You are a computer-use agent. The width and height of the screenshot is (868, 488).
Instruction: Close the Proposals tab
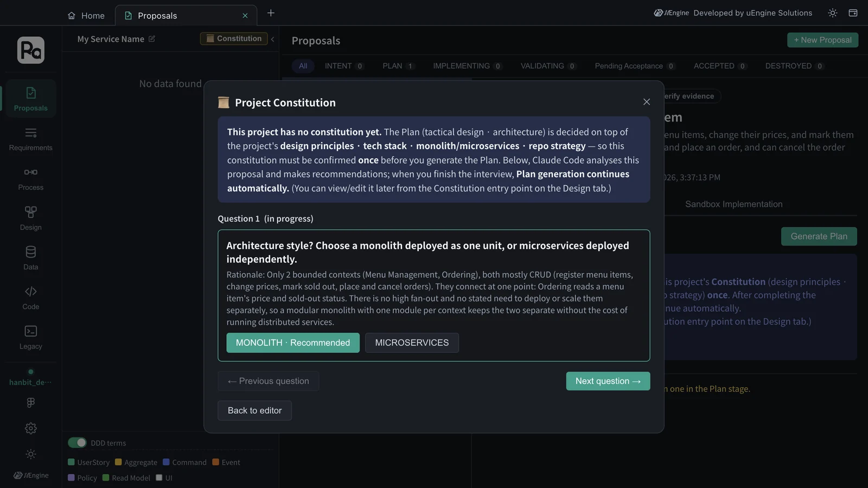(x=245, y=16)
